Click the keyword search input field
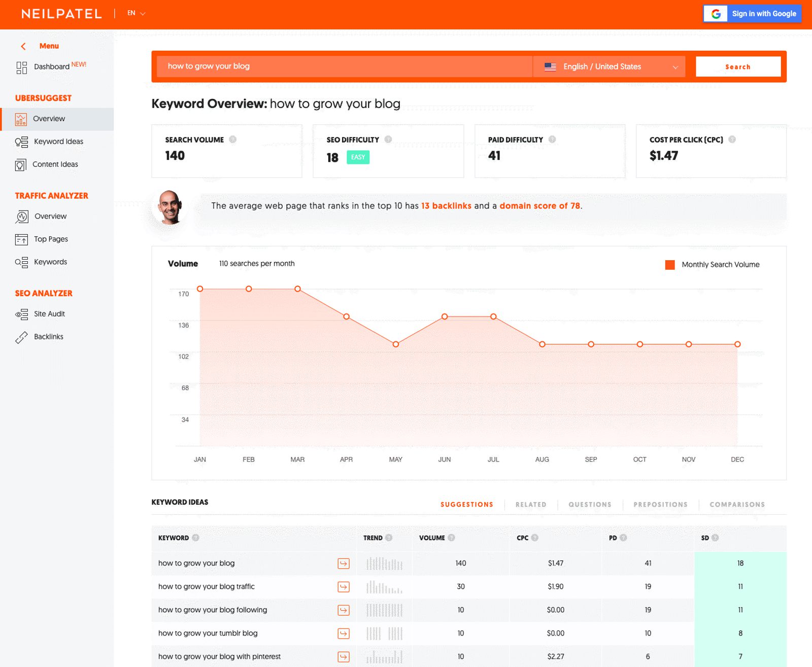812x667 pixels. click(x=340, y=66)
